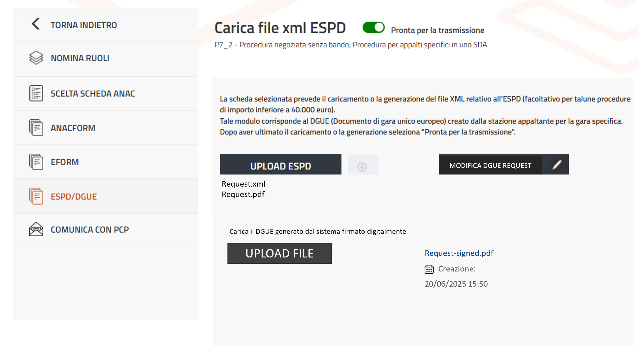This screenshot has width=644, height=349.
Task: Click the Comunica con PCP envelope icon
Action: click(x=36, y=230)
